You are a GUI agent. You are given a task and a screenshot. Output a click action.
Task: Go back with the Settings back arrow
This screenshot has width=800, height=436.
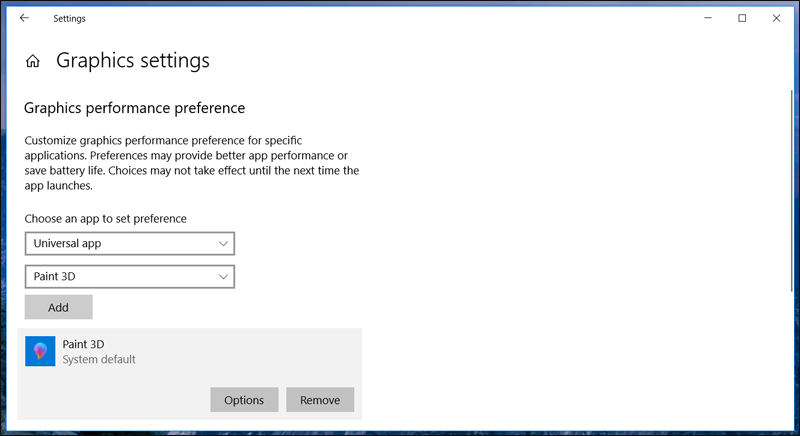point(24,18)
